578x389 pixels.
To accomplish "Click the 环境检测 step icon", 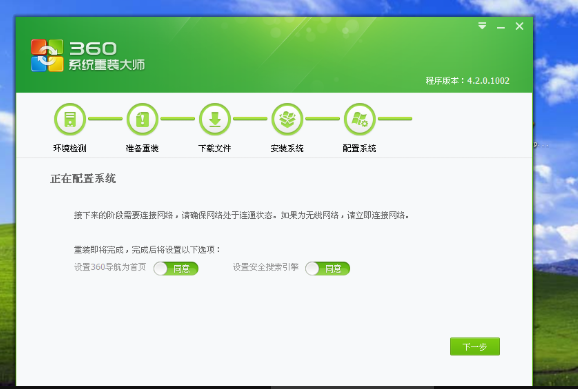I will tap(70, 119).
